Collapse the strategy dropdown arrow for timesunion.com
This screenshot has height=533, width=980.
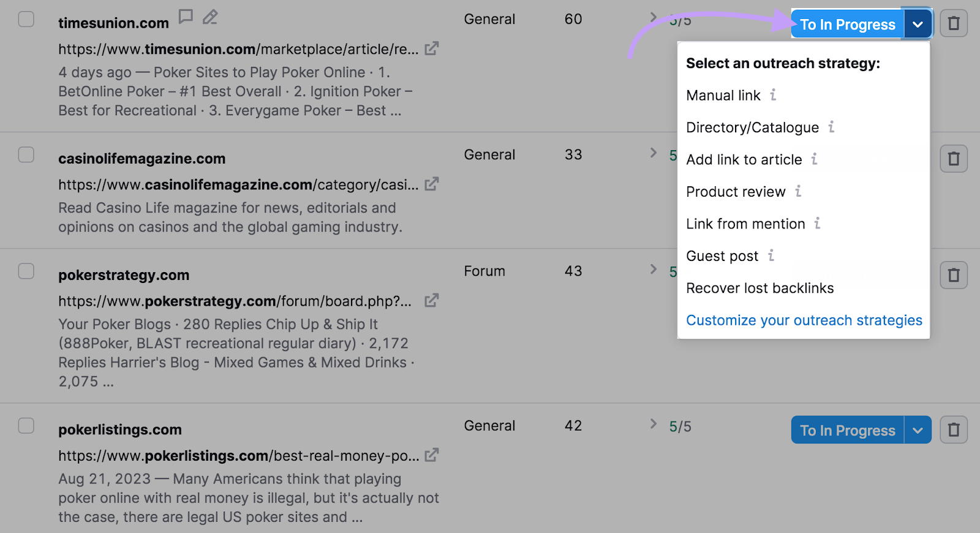pos(918,25)
